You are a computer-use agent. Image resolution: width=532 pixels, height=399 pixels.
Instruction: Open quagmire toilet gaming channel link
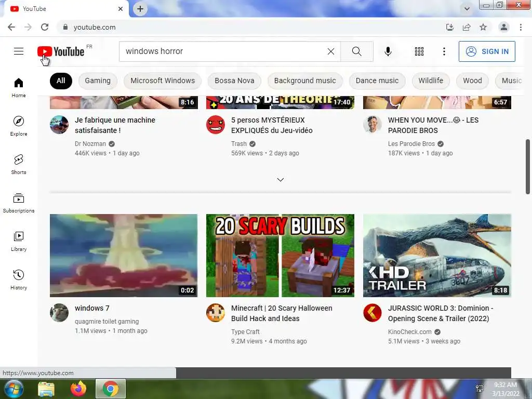107,321
